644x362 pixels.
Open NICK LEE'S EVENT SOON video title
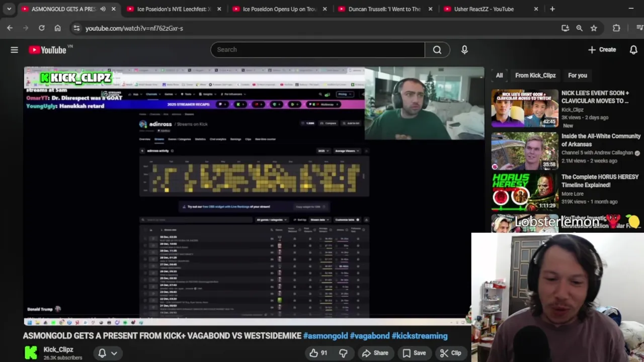click(x=595, y=97)
